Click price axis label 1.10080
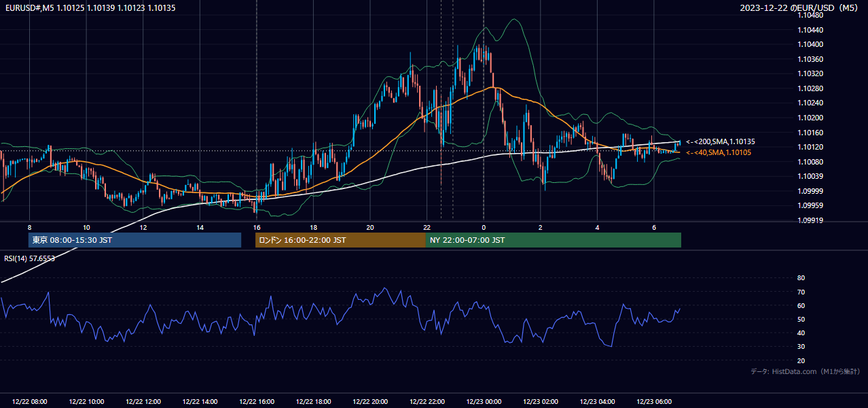 pos(812,162)
